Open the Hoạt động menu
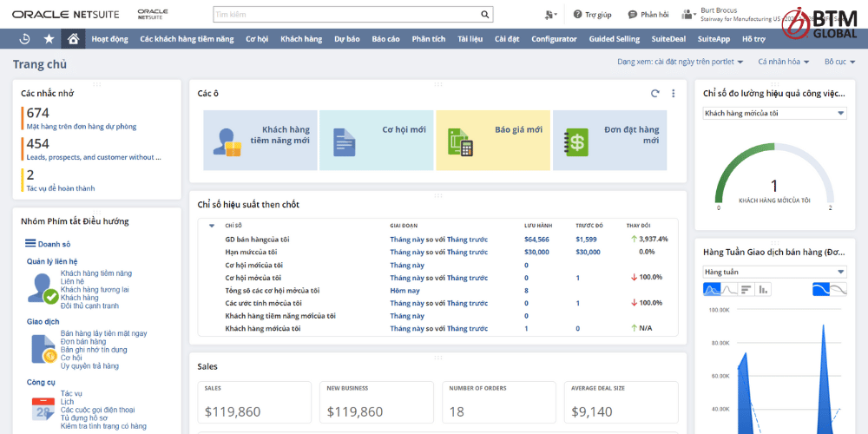 [109, 39]
